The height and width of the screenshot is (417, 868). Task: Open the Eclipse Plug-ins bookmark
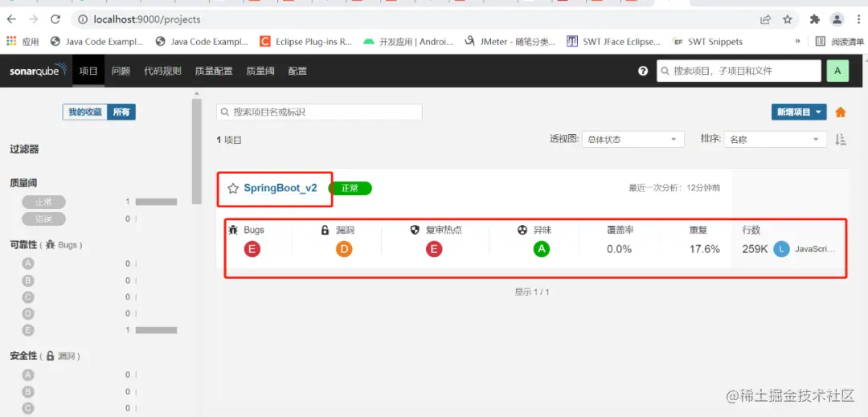(306, 42)
